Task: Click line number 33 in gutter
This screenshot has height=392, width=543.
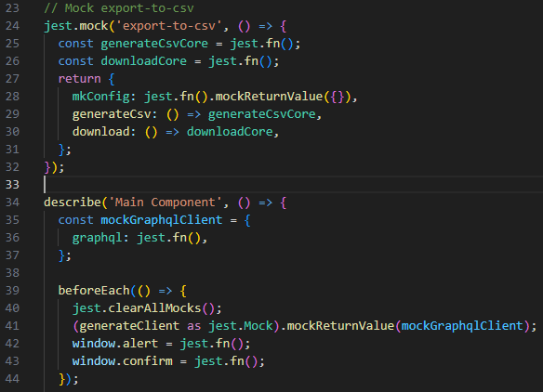Action: (12, 185)
